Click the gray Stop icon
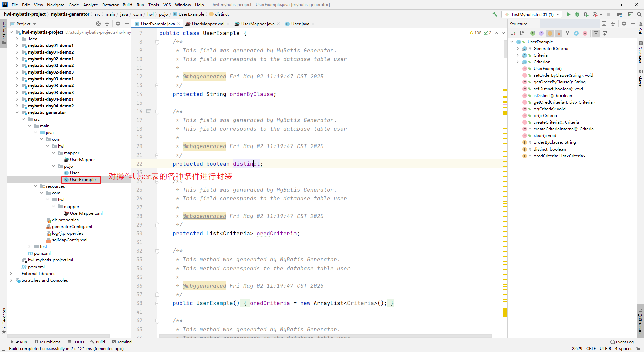This screenshot has height=352, width=644. coord(608,14)
